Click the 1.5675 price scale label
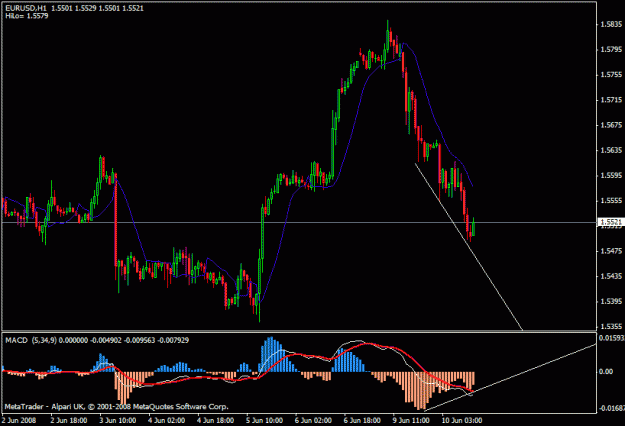Viewport: 625px width, 426px height. [611, 125]
